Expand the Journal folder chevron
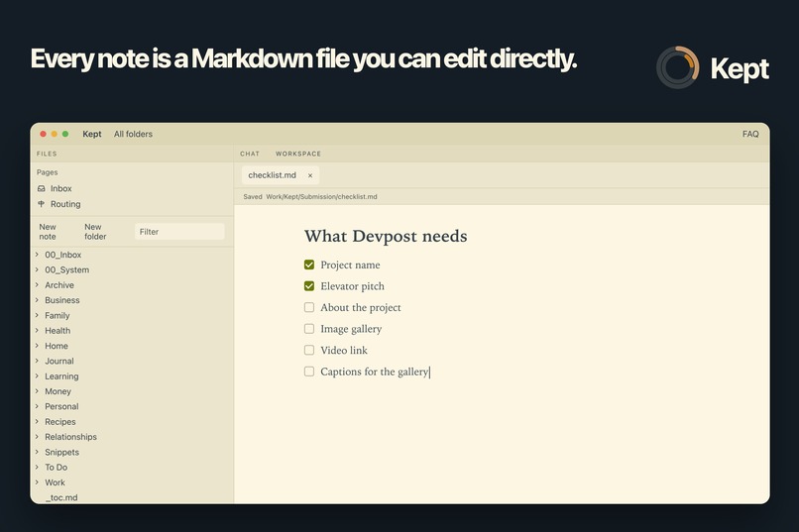Screen dimensions: 799x532 38,361
